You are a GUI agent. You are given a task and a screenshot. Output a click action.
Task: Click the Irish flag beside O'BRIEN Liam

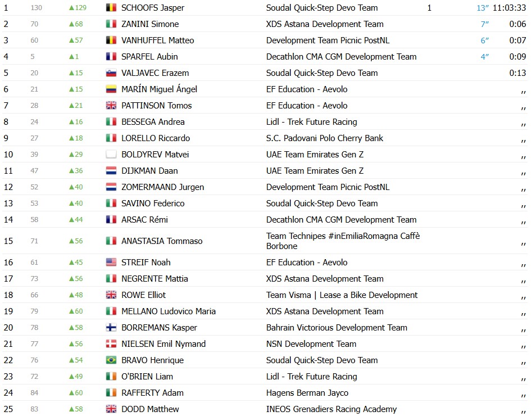111,377
